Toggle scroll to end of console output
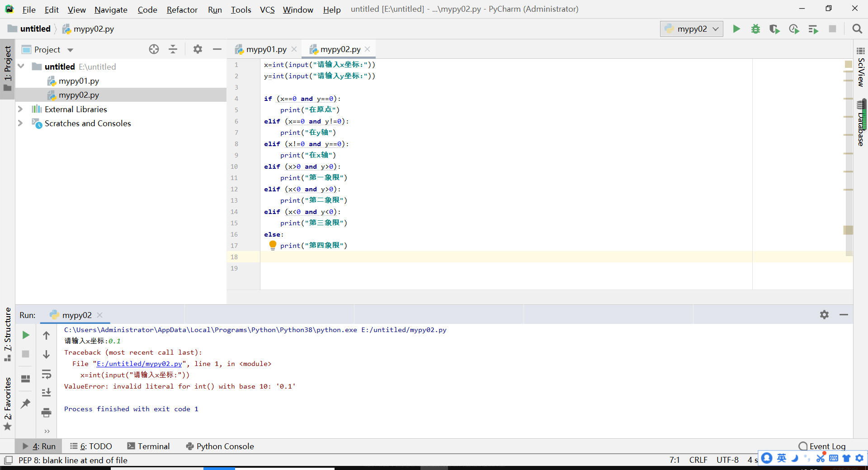This screenshot has height=470, width=868. [46, 393]
